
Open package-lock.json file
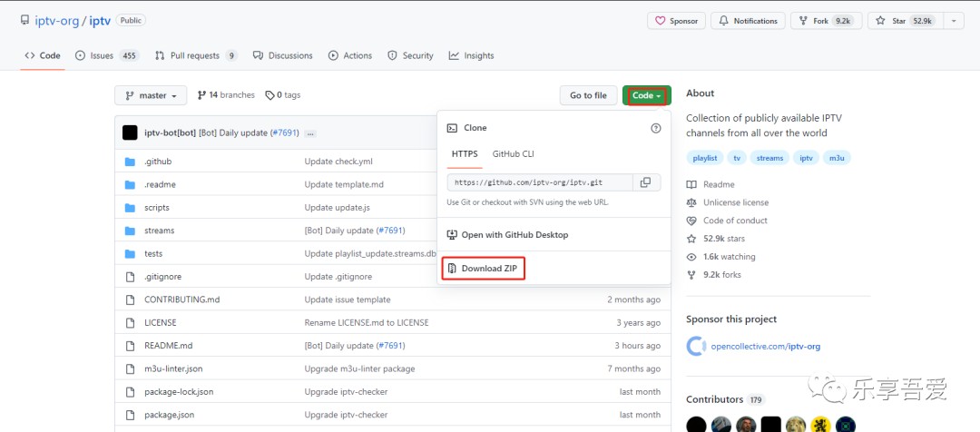click(x=179, y=392)
